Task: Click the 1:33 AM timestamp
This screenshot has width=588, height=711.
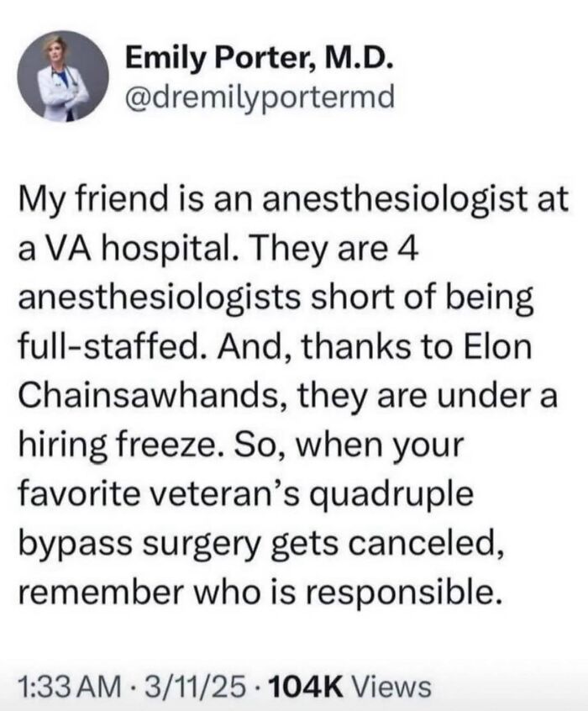Action: tap(70, 686)
